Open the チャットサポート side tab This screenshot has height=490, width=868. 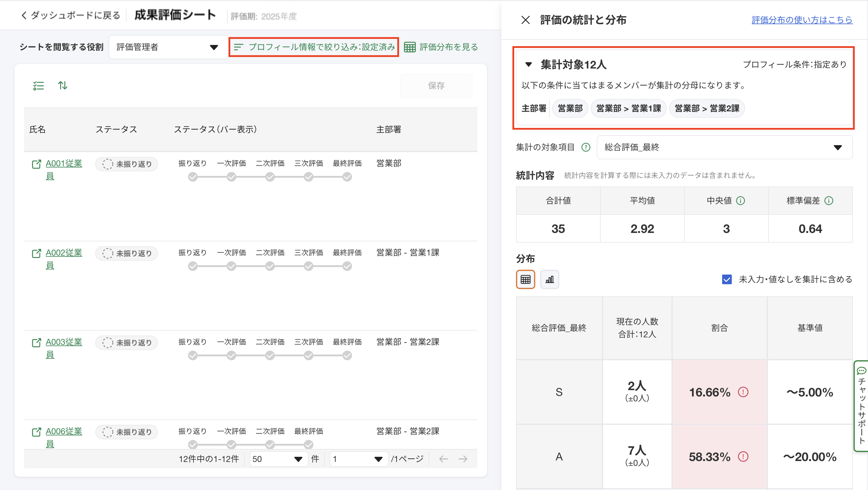(861, 406)
